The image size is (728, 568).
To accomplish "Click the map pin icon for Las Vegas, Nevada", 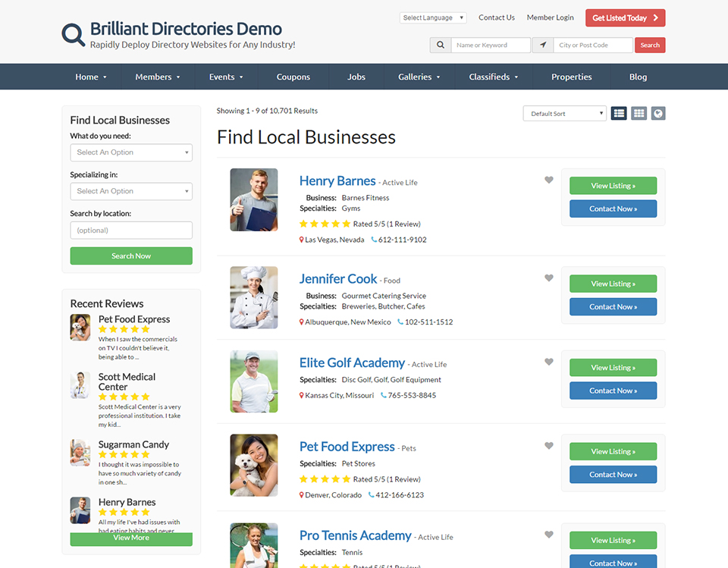I will [301, 240].
